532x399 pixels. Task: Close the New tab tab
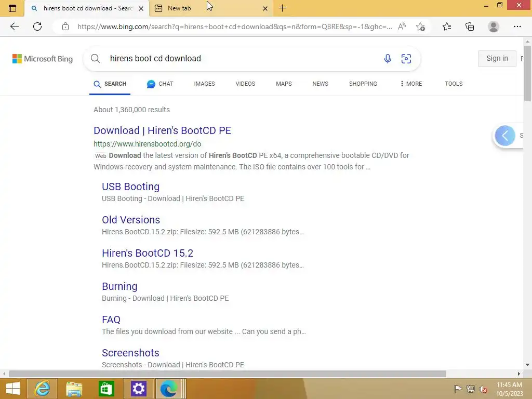pos(265,8)
